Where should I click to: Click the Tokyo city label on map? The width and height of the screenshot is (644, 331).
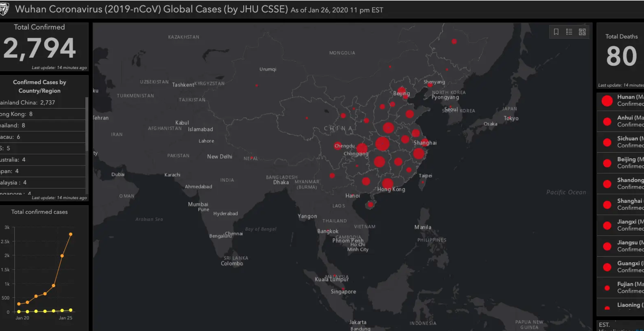click(511, 118)
